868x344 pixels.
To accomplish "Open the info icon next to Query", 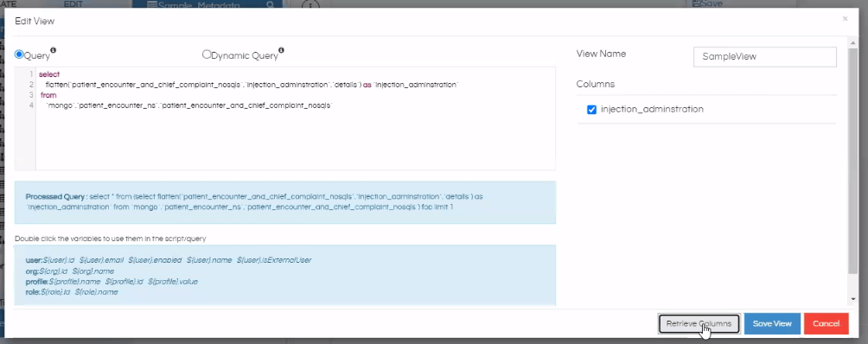I will click(53, 50).
